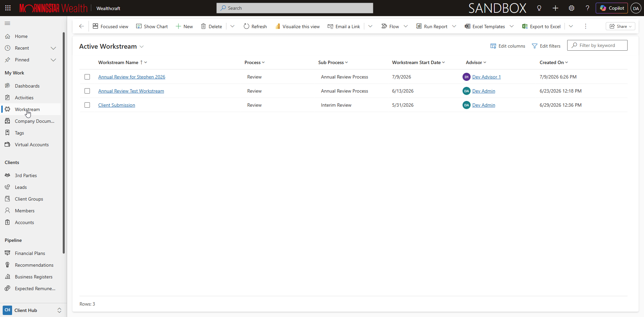
Task: Open Business Registers in sidebar
Action: pyautogui.click(x=31, y=277)
